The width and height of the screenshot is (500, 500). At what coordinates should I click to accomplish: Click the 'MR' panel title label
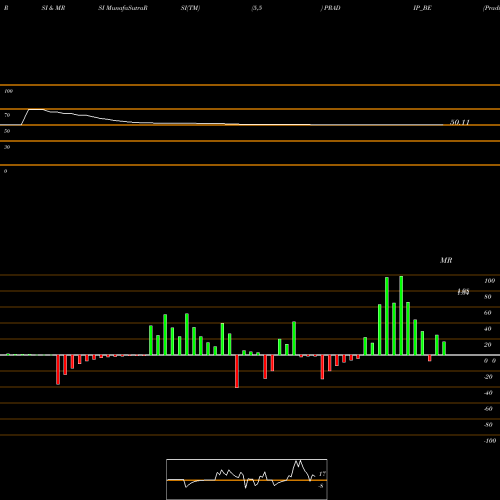tap(446, 260)
